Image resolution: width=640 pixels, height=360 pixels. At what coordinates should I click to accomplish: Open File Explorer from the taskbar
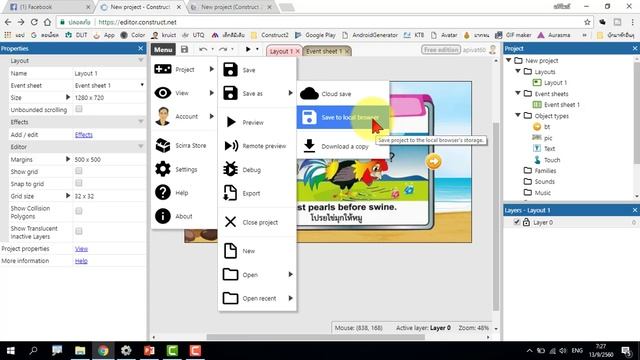[x=80, y=350]
